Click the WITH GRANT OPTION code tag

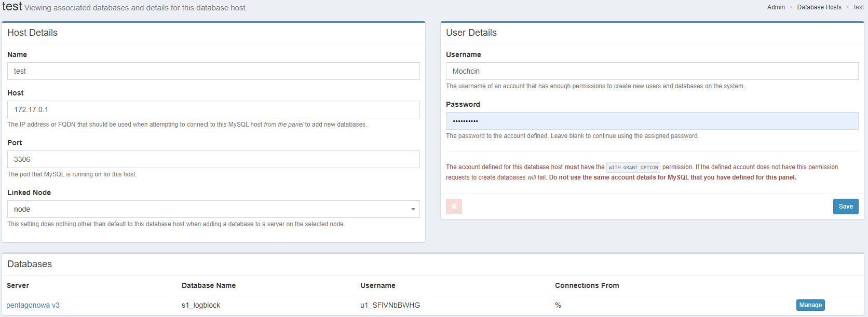point(633,168)
